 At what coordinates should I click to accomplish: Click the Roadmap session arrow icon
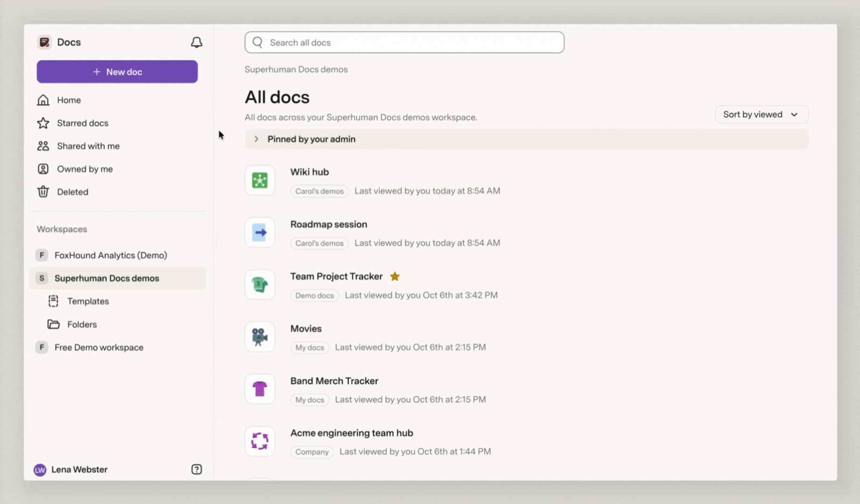[260, 232]
